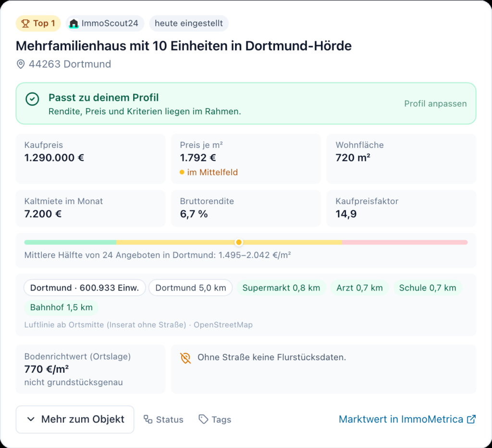Screen dimensions: 492x448
Task: Click the Preis je m² value 1.792 €
Action: click(198, 157)
